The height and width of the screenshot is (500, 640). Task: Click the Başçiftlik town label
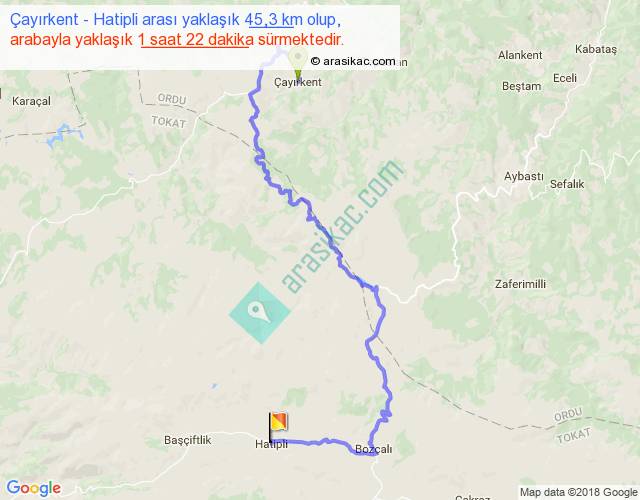point(188,440)
